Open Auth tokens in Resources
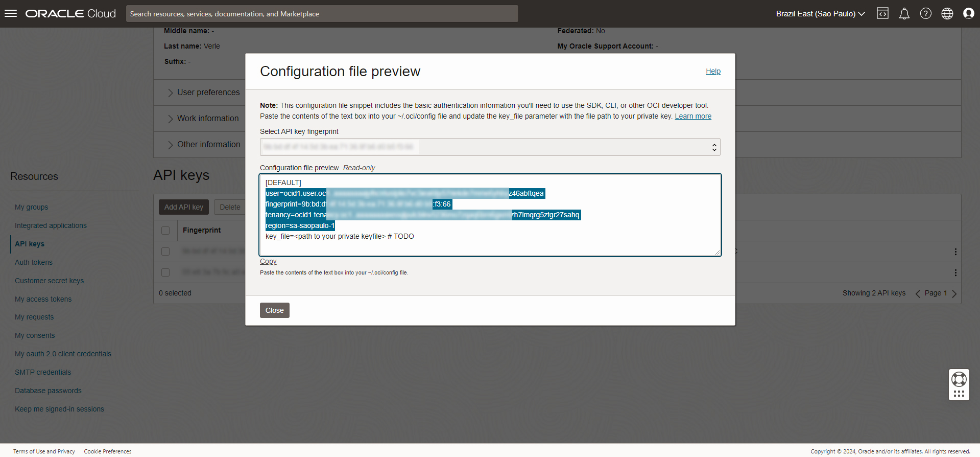980x457 pixels. pos(34,262)
